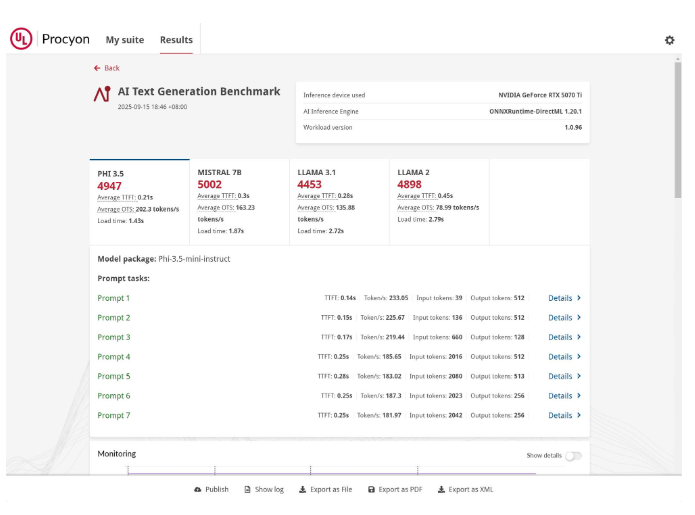Image resolution: width=695 pixels, height=515 pixels.
Task: Open the My suite tab
Action: (125, 40)
